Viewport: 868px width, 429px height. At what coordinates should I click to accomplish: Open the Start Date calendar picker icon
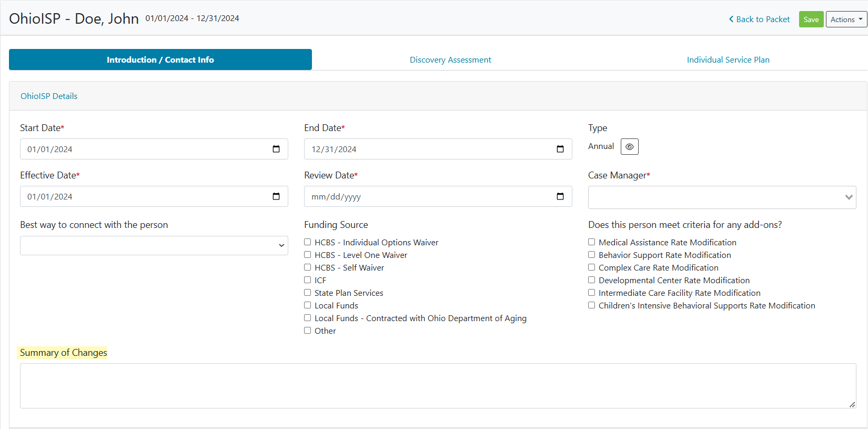276,149
